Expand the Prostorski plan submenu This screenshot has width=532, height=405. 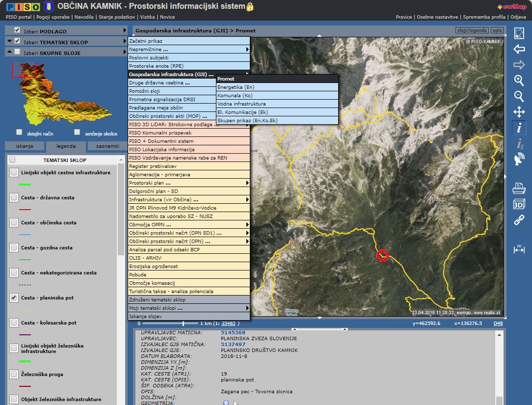[x=189, y=183]
